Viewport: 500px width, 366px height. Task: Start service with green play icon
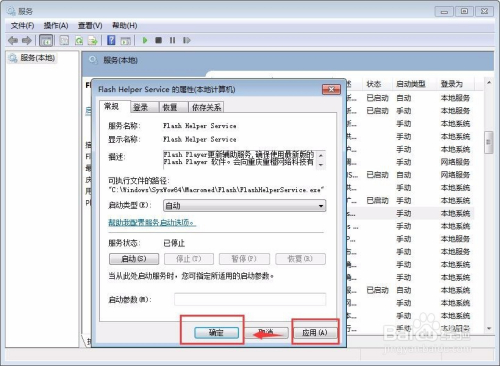(x=145, y=40)
